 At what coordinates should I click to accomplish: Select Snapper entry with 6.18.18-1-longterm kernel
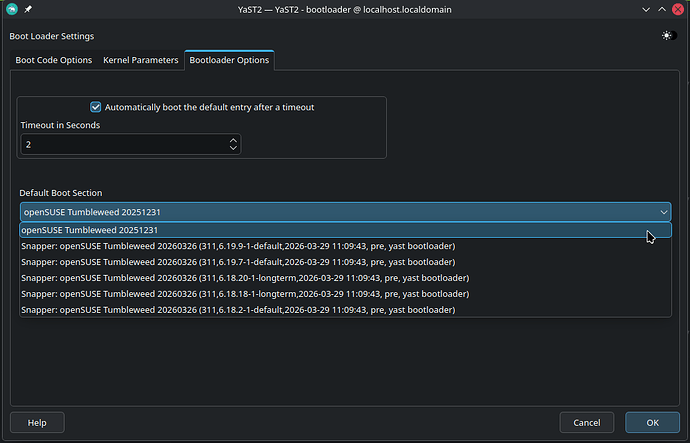345,294
